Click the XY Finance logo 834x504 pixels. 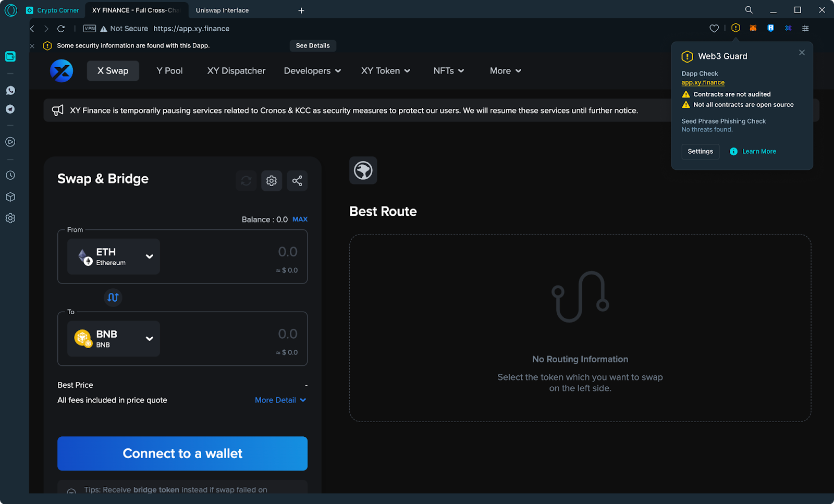(x=62, y=71)
